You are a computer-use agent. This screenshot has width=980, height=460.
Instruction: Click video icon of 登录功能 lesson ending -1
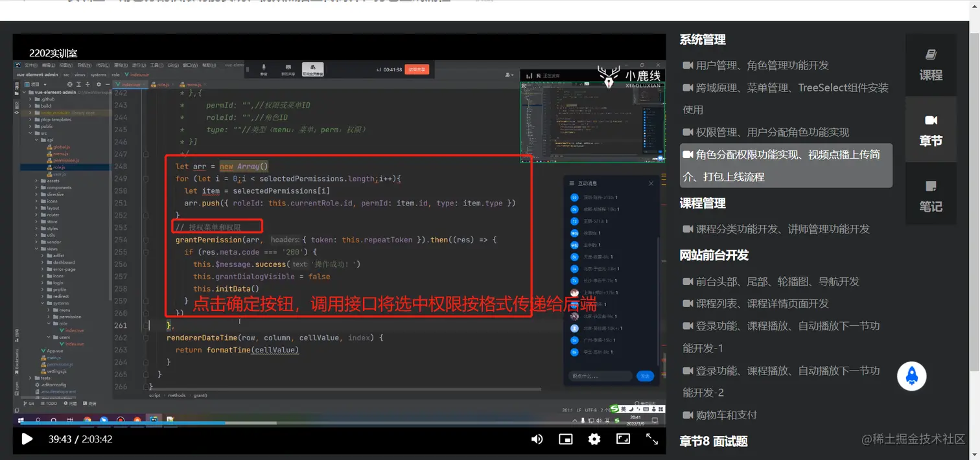pyautogui.click(x=688, y=326)
